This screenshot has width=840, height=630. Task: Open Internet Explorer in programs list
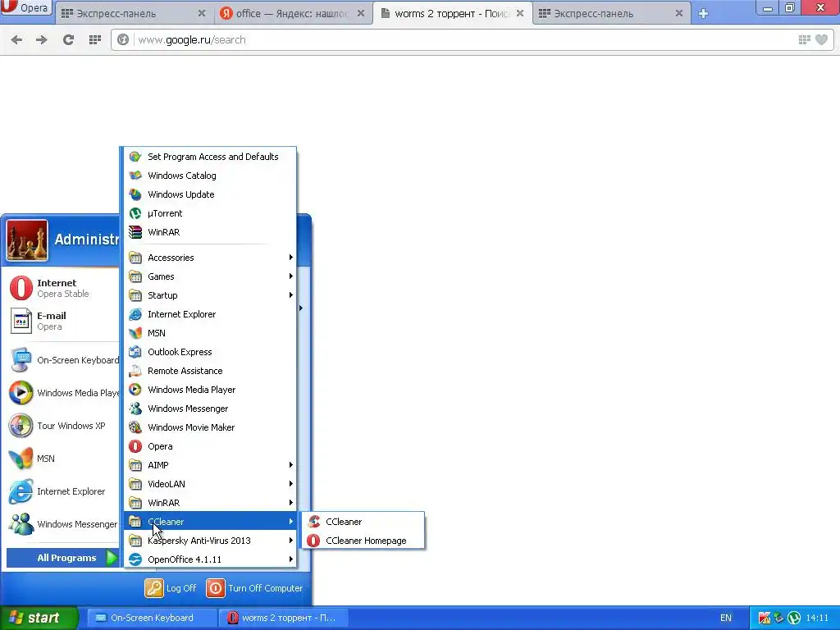coord(210,314)
